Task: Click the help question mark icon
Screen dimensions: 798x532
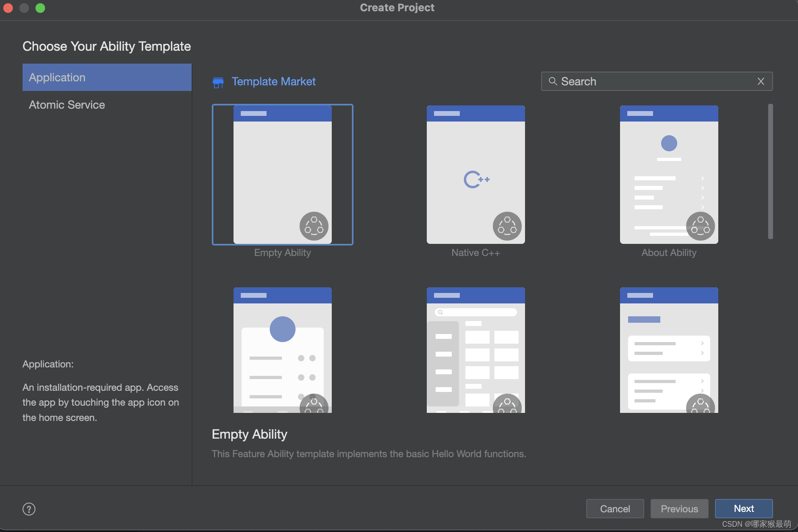Action: tap(29, 509)
